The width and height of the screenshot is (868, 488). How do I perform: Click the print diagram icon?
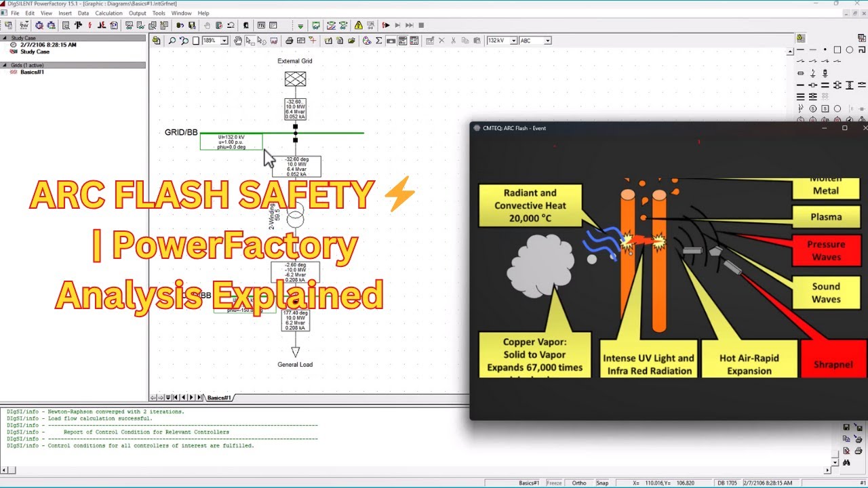pos(290,41)
